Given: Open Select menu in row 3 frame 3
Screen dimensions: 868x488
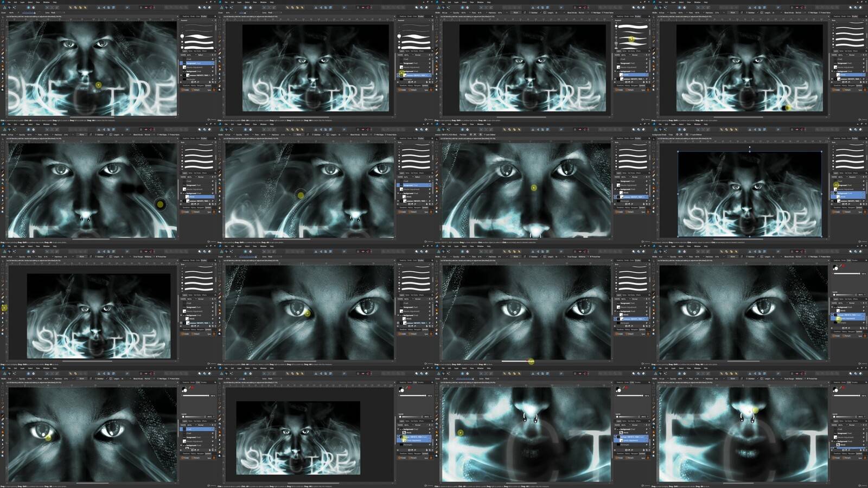Looking at the screenshot, I should point(464,246).
